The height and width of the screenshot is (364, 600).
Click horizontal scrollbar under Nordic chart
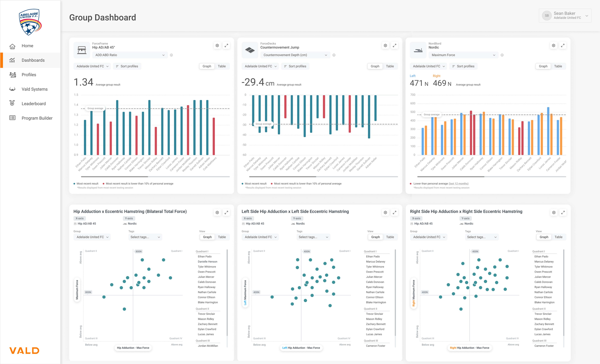coord(451,177)
